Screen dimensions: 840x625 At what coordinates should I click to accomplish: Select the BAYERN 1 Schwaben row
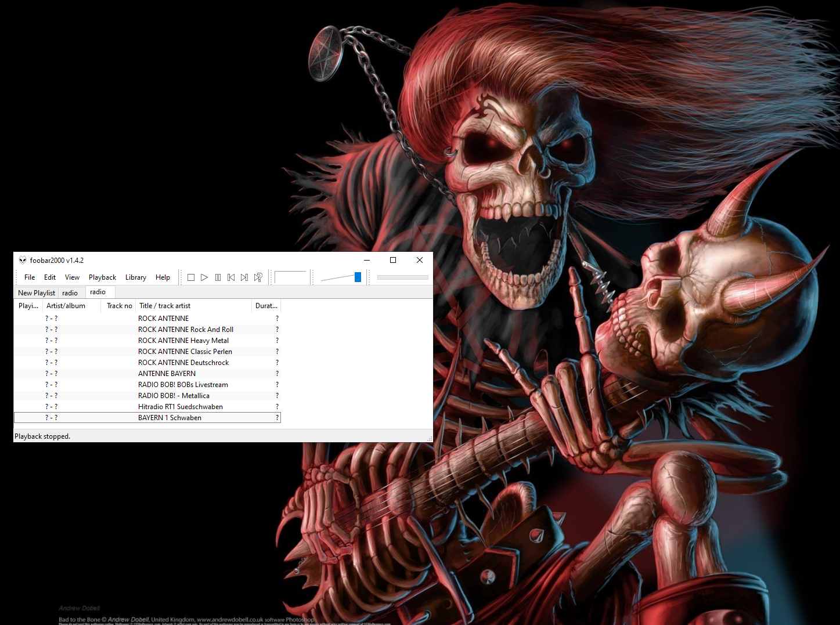(147, 418)
